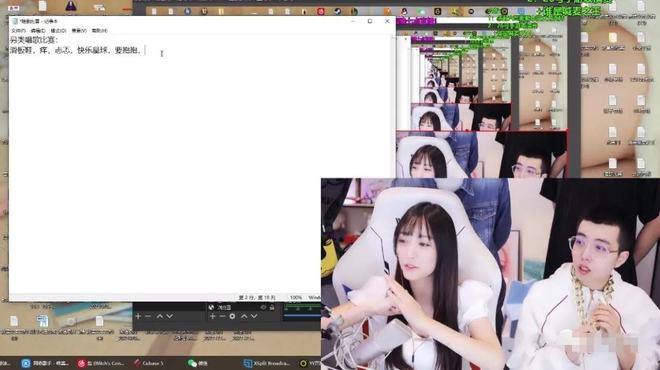Open Cubase 5 from the taskbar
The image size is (660, 370).
click(148, 363)
